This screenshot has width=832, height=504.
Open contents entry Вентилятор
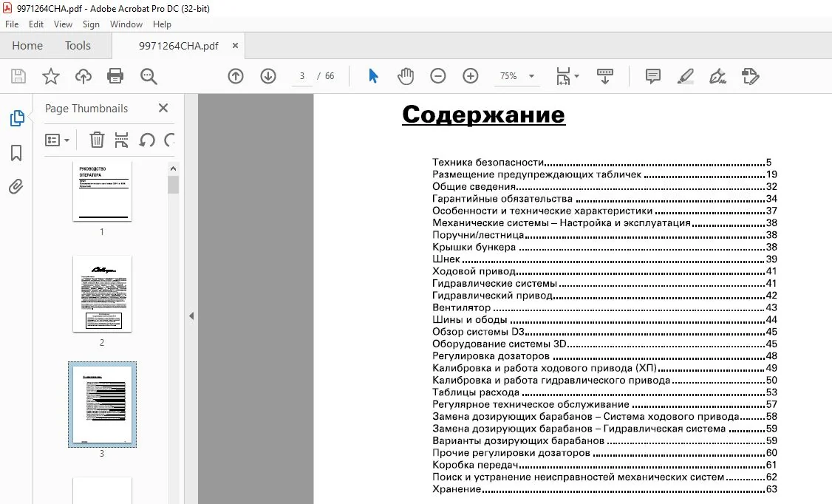pyautogui.click(x=604, y=307)
